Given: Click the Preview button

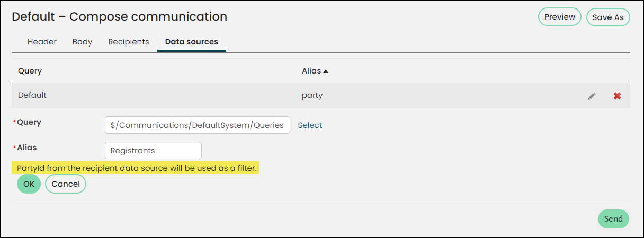Looking at the screenshot, I should [x=560, y=17].
